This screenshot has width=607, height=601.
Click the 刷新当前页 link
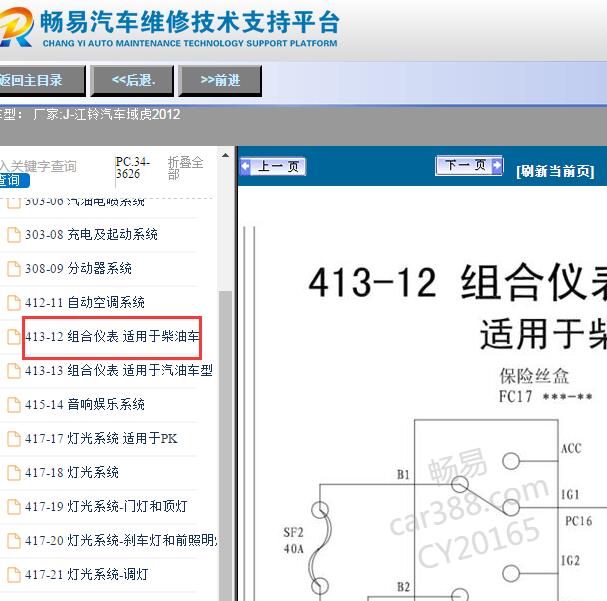pos(555,171)
